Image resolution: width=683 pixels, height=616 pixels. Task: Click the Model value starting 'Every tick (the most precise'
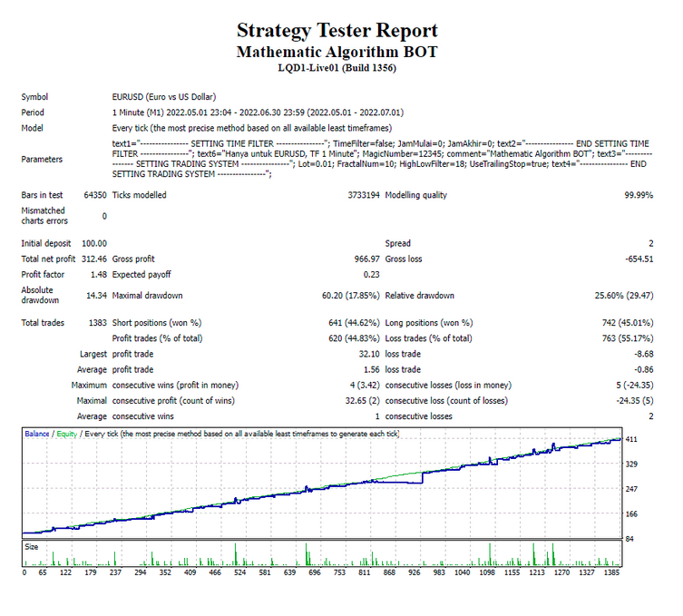click(x=252, y=128)
